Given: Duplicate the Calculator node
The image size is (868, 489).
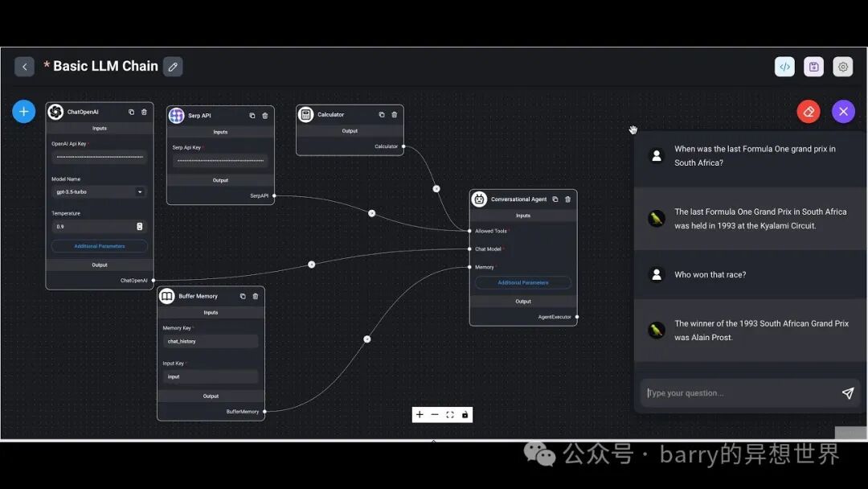Looking at the screenshot, I should point(382,115).
